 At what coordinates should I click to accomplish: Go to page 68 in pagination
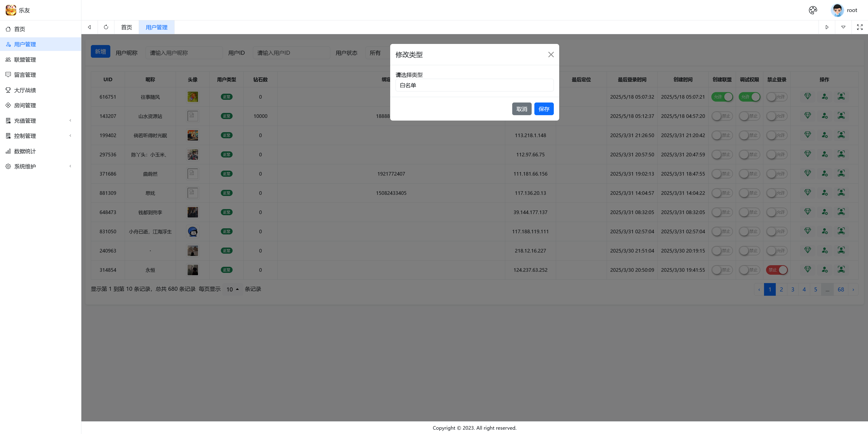(840, 289)
